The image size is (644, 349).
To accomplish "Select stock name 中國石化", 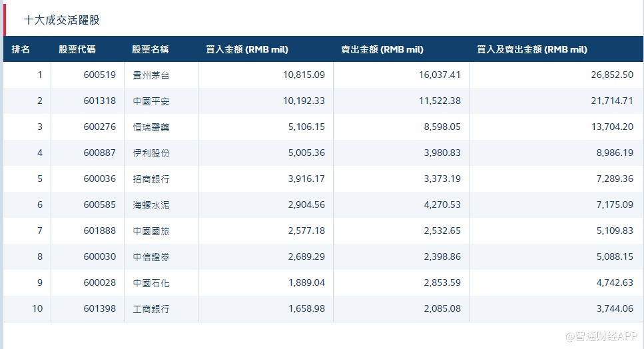I will click(x=151, y=283).
